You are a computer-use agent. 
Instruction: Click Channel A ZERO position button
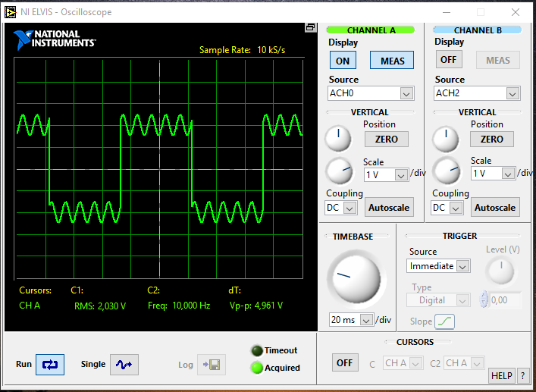point(387,139)
